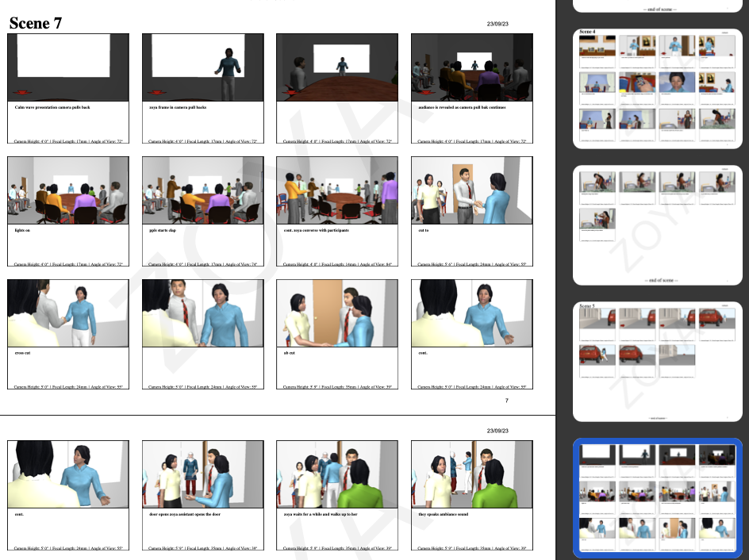The height and width of the screenshot is (560, 749).
Task: Click the "Scene 7" heading
Action: click(x=36, y=24)
